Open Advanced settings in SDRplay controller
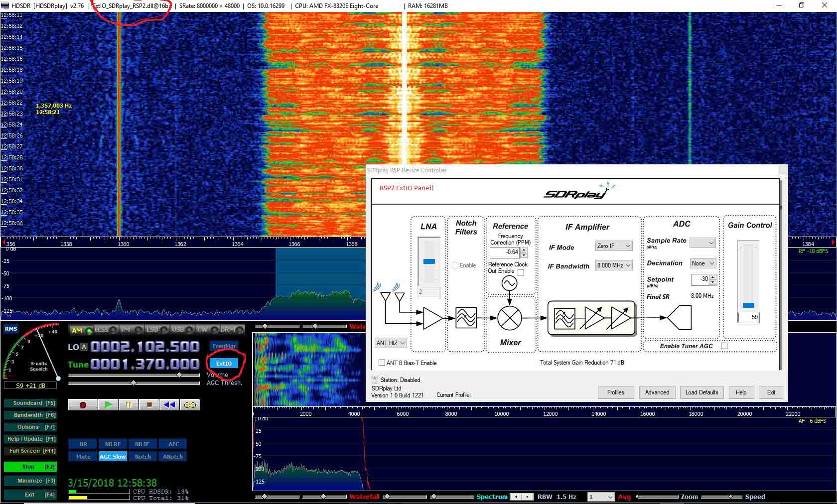 657,392
